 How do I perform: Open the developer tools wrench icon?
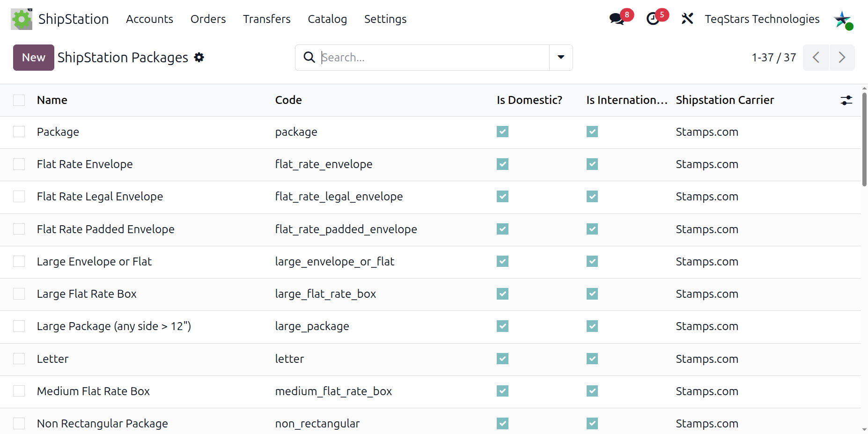pyautogui.click(x=687, y=19)
